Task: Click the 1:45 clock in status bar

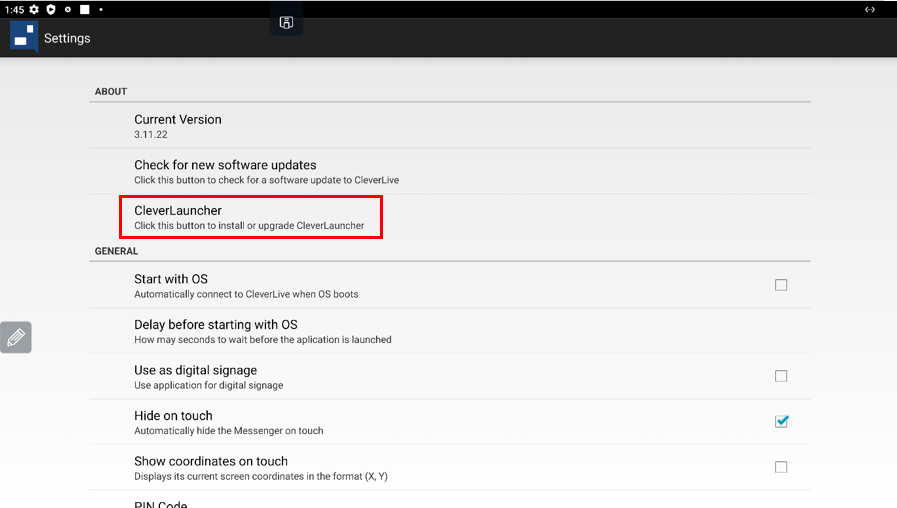Action: (14, 9)
